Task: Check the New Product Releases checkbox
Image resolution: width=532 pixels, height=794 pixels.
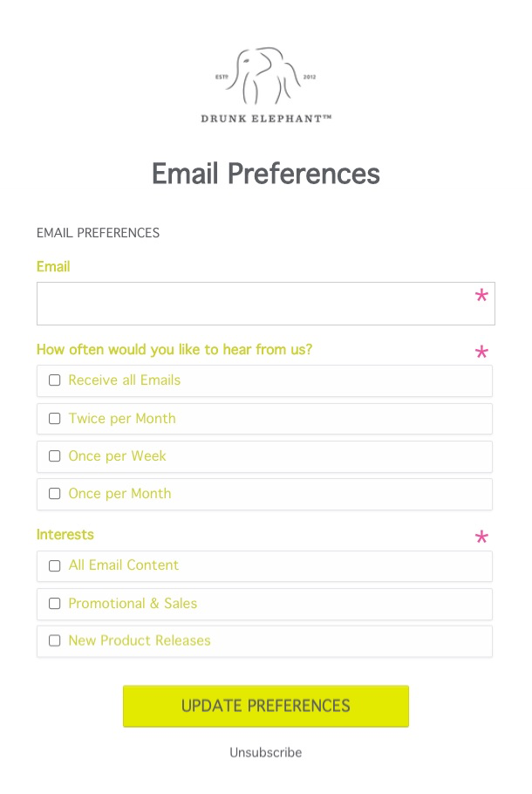Action: pos(54,640)
